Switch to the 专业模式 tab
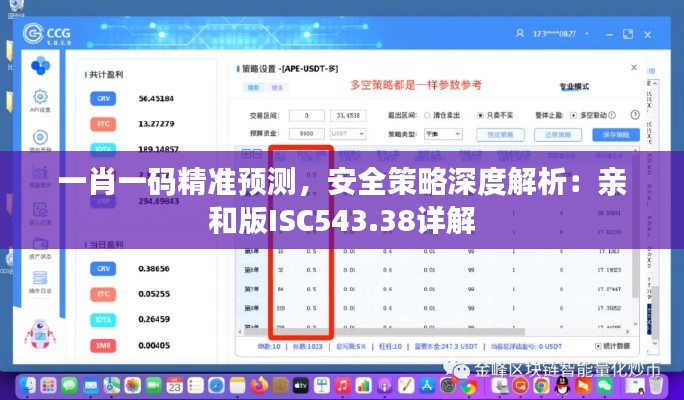 click(x=573, y=86)
